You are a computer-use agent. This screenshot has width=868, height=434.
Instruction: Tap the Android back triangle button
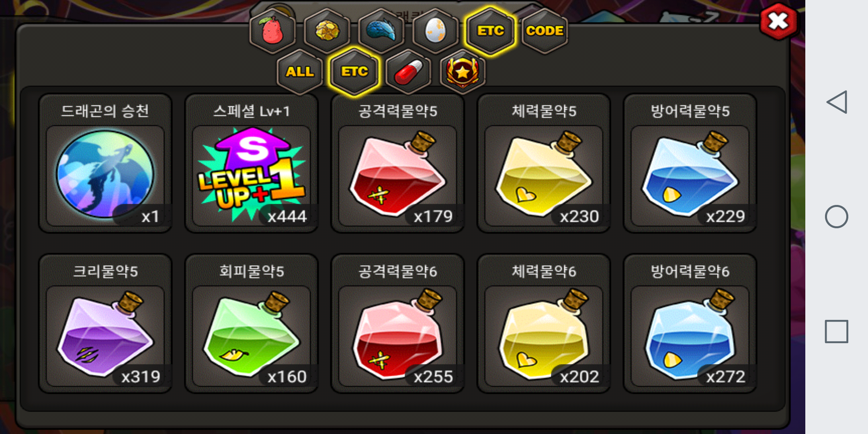[837, 102]
